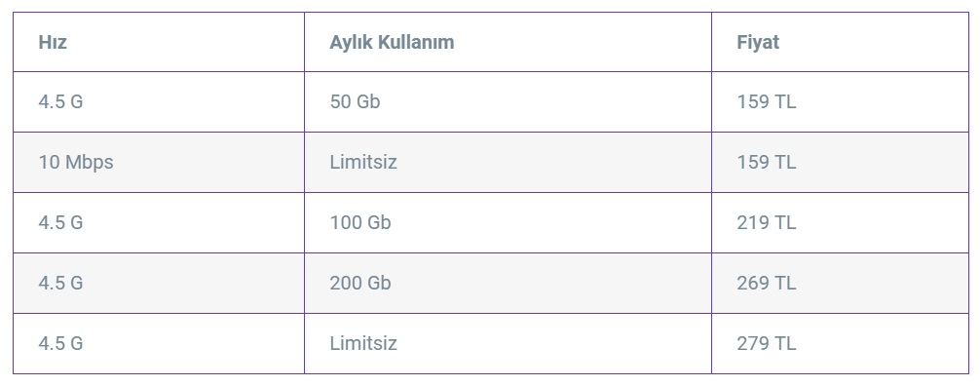Select the 279 TL price cell
Screen dimensions: 980x386
[840, 343]
